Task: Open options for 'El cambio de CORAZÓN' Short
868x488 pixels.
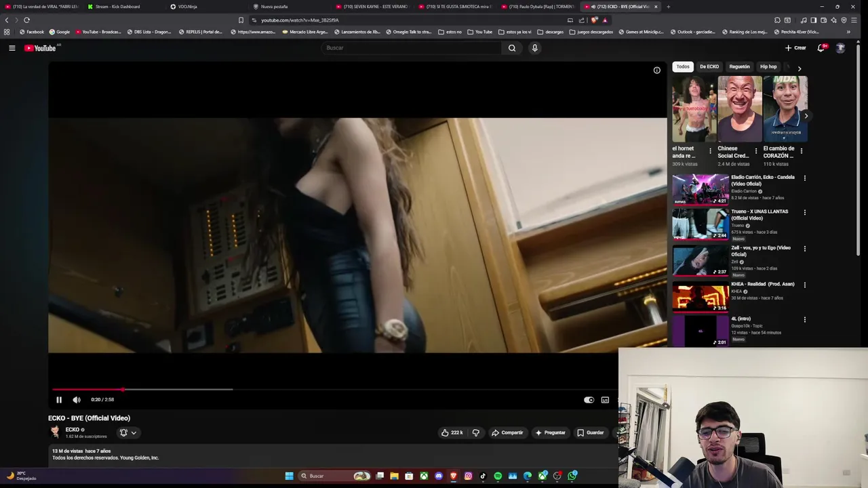Action: (x=802, y=151)
